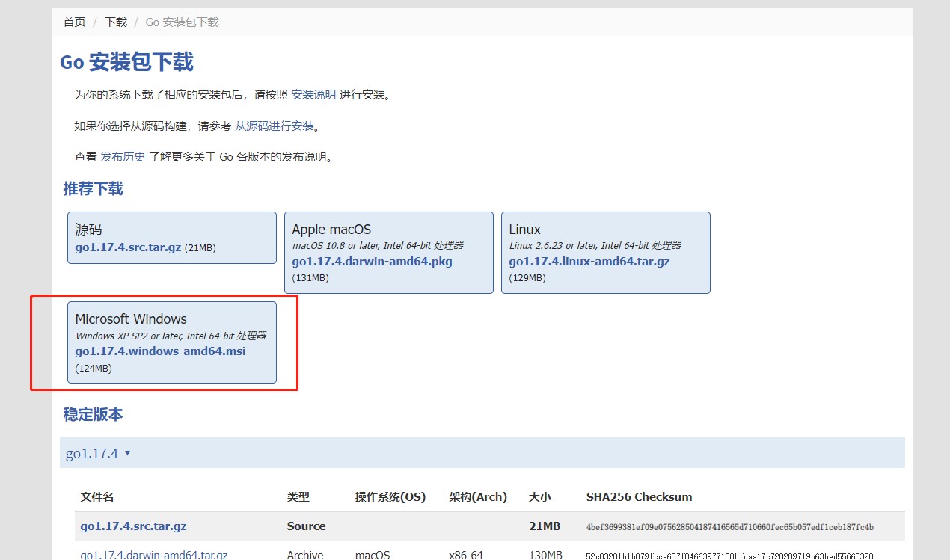950x560 pixels.
Task: Click the Go 安装包下载 breadcrumb text
Action: point(183,22)
